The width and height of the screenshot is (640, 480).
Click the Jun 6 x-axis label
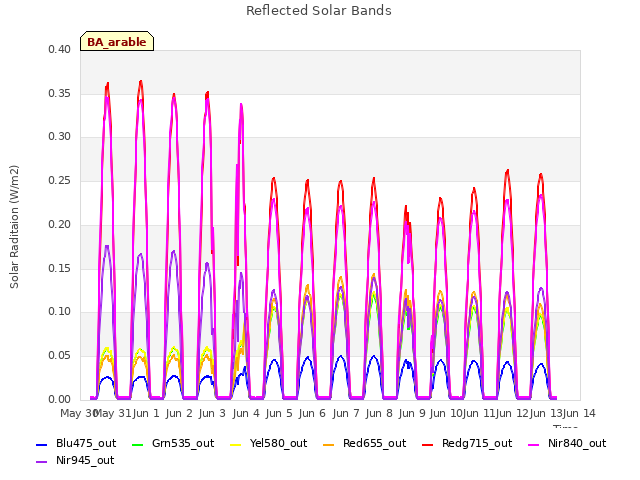click(x=312, y=413)
